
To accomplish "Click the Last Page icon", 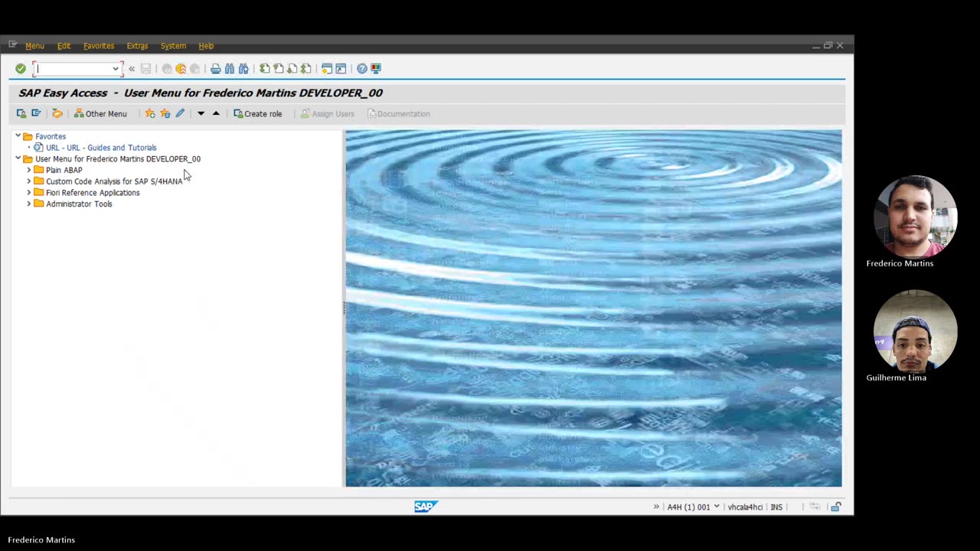I will [306, 69].
